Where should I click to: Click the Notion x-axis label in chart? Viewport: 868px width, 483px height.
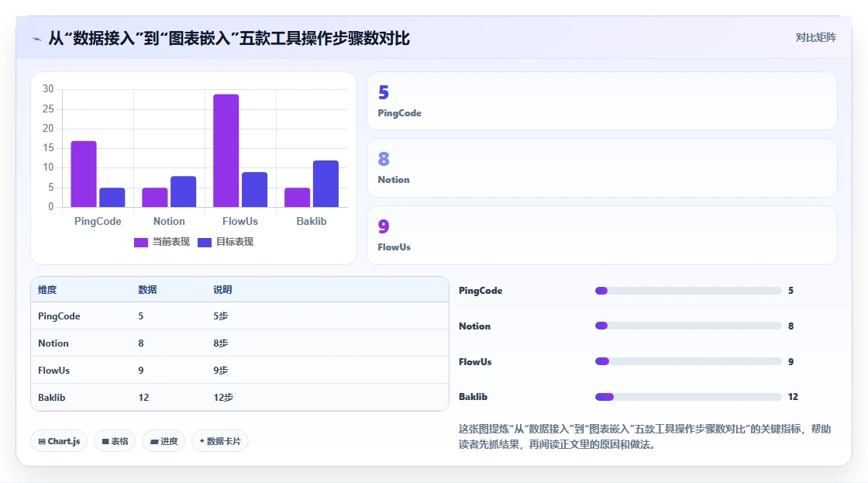click(169, 221)
